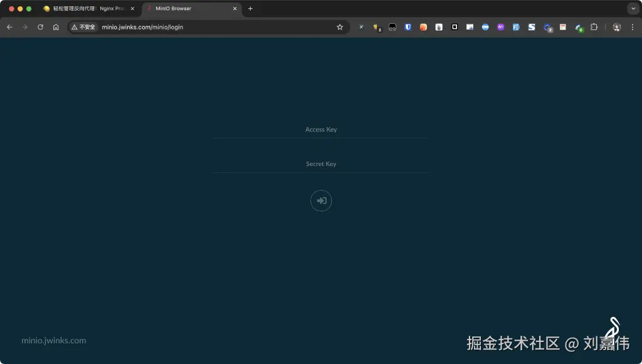The height and width of the screenshot is (364, 642).
Task: Click the blue FI hexagon extension icon
Action: click(516, 27)
